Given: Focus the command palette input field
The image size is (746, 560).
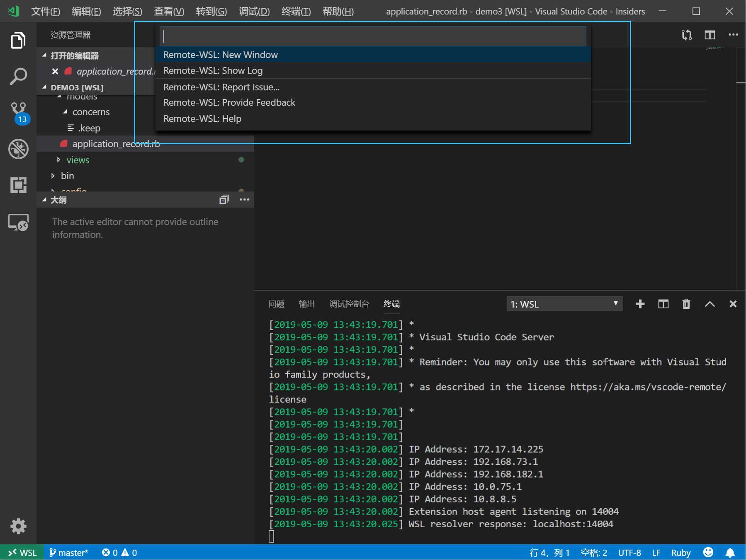Looking at the screenshot, I should coord(373,36).
